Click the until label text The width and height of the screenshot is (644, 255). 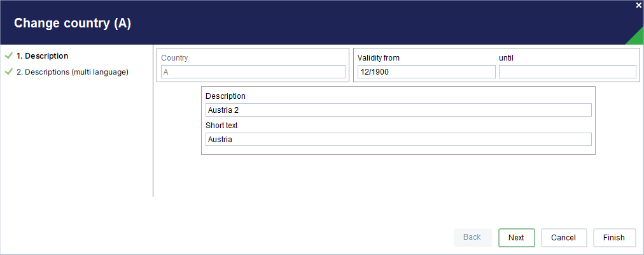(506, 58)
